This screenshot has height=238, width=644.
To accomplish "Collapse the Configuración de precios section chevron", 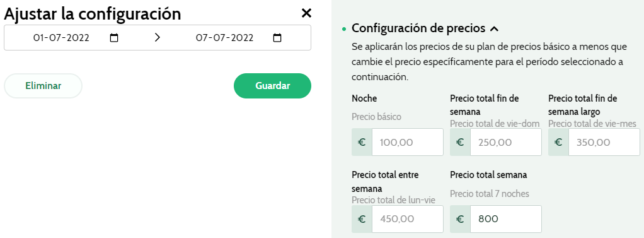I will (495, 29).
